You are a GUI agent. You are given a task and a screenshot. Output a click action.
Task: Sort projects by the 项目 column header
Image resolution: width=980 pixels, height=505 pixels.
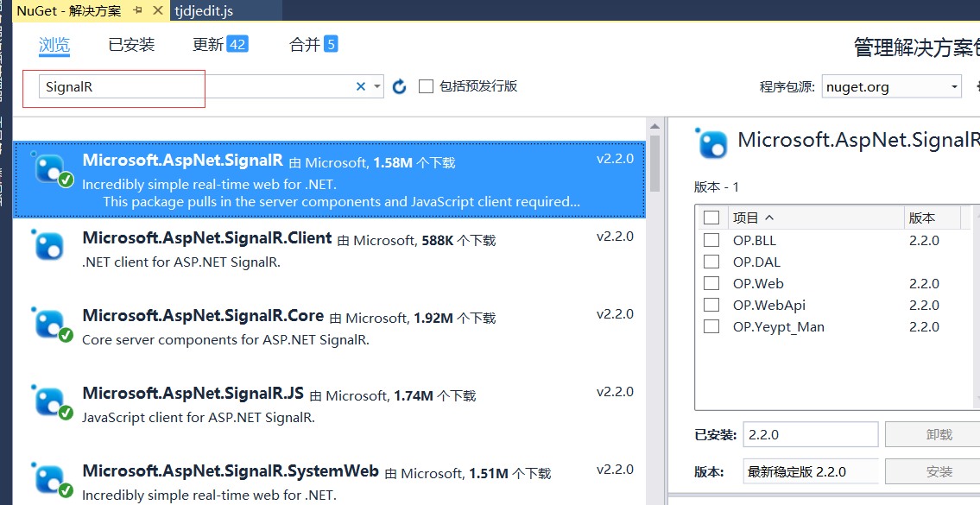816,218
